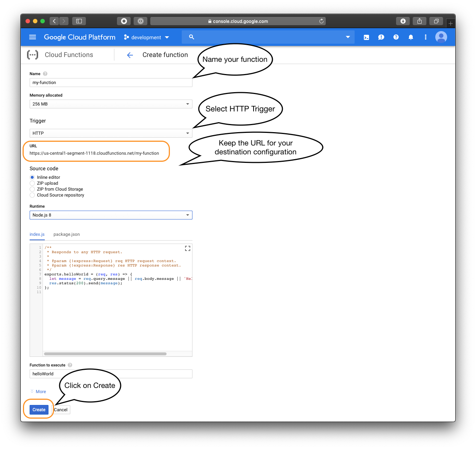Click the user account avatar
Viewport: 476px width, 449px height.
click(441, 37)
